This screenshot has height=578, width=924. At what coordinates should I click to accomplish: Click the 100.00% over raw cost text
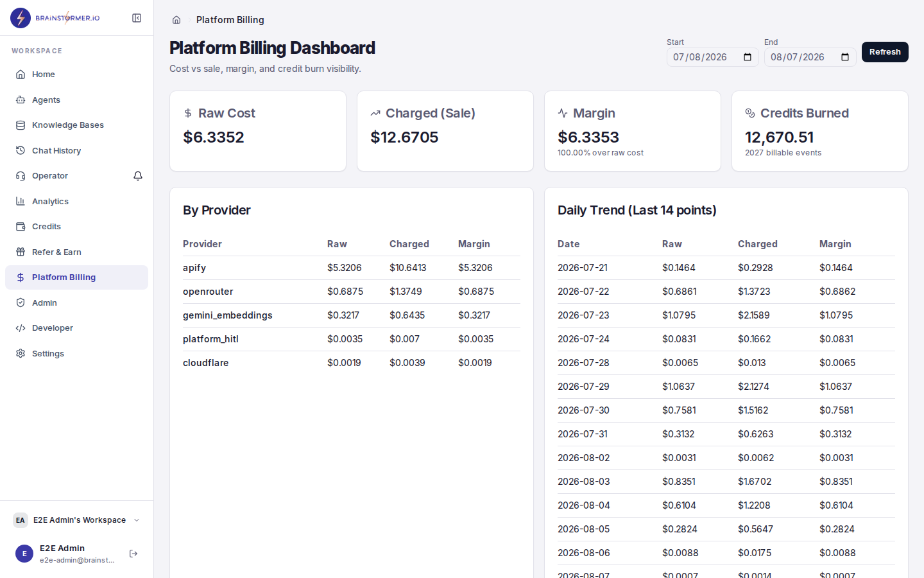click(x=601, y=153)
